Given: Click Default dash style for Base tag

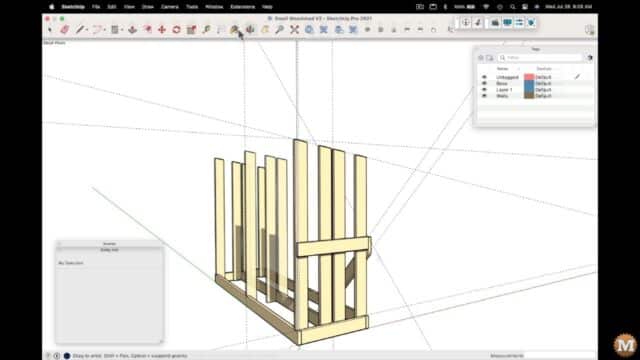Looking at the screenshot, I should point(543,83).
